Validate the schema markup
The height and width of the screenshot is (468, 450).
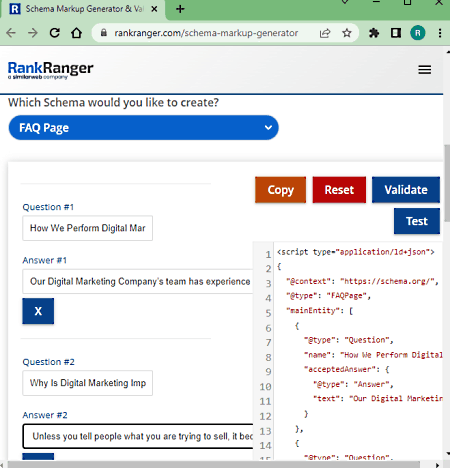pos(406,190)
